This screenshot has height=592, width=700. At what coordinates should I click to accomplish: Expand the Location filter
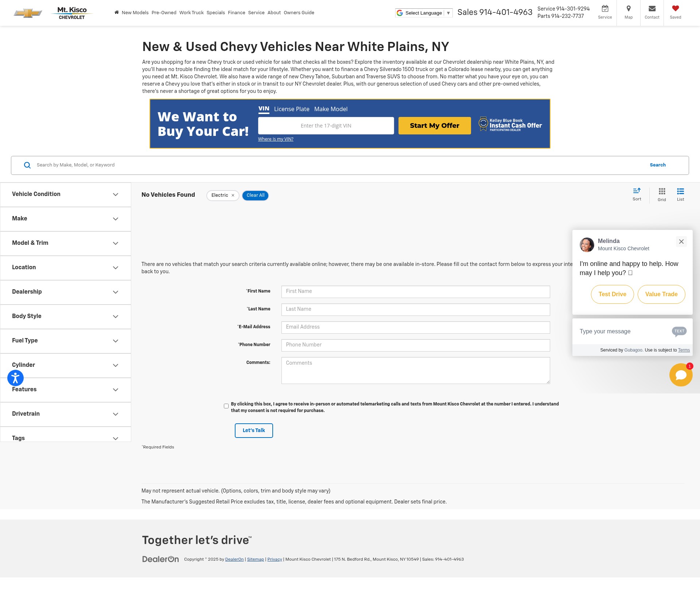pyautogui.click(x=66, y=268)
